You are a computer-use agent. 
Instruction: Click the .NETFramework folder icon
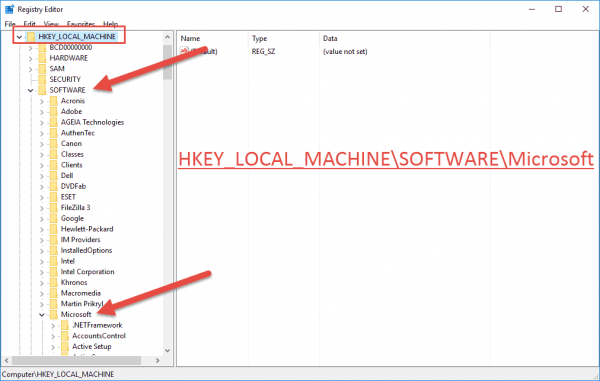pyautogui.click(x=65, y=325)
